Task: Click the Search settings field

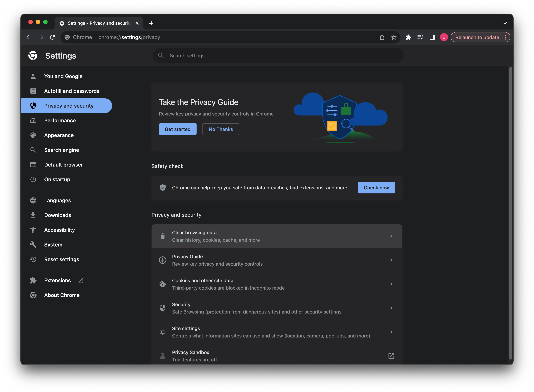Action: click(278, 55)
